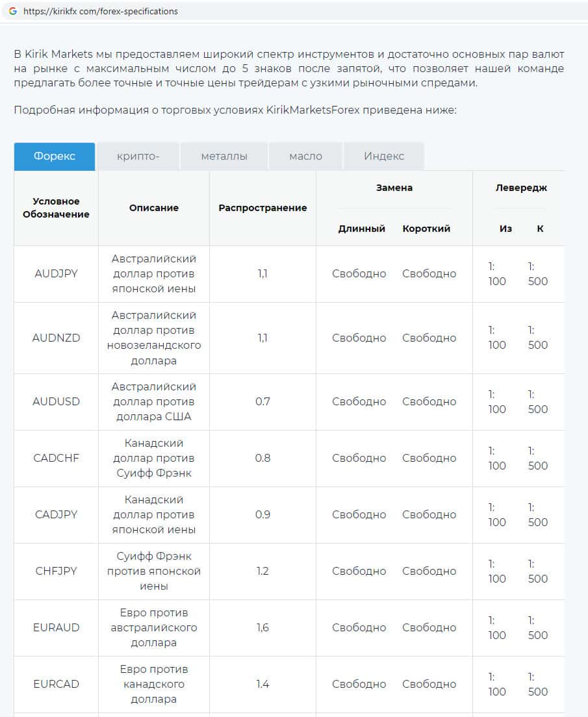The height and width of the screenshot is (717, 588).
Task: Select the CADCHF symbol cell
Action: (x=56, y=458)
